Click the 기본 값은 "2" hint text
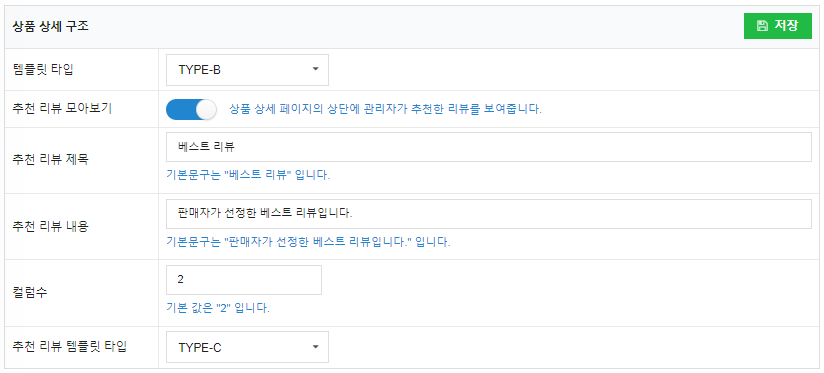 (218, 308)
